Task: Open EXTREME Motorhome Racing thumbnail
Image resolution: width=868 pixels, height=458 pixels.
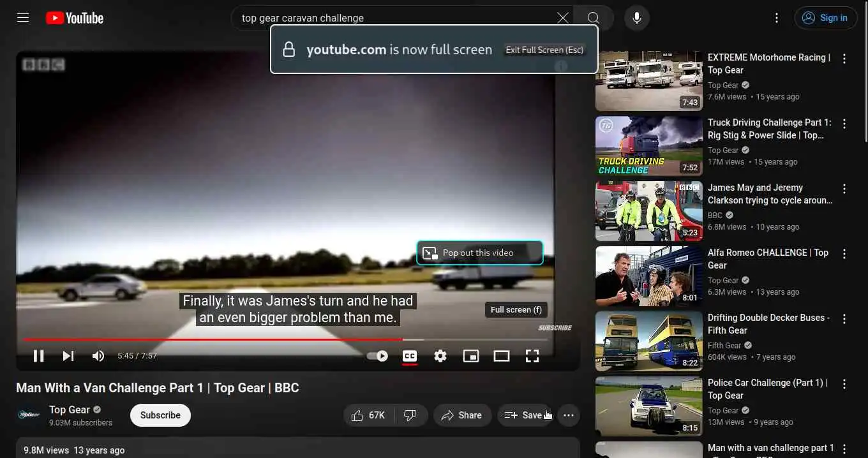Action: 649,81
